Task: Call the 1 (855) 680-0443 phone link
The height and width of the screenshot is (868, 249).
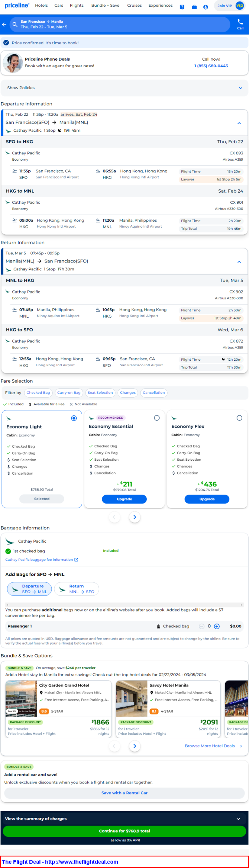Action: tap(211, 66)
